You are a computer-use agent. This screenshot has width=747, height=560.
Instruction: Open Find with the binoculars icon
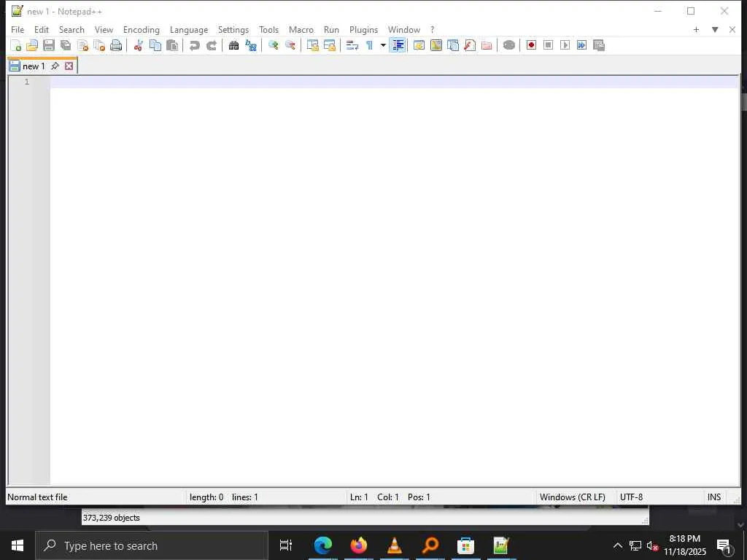(233, 45)
